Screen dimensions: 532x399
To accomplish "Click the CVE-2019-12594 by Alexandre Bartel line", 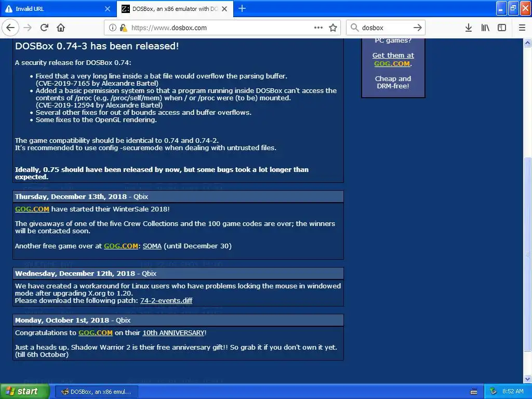I will [x=99, y=105].
